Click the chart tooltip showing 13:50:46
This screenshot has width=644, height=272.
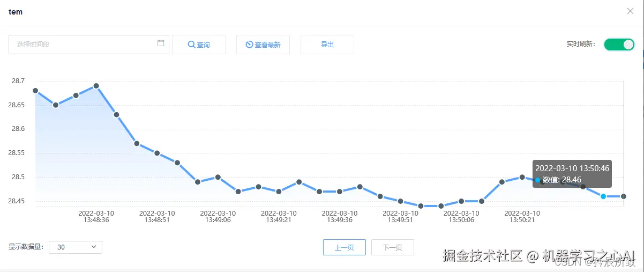pos(572,174)
